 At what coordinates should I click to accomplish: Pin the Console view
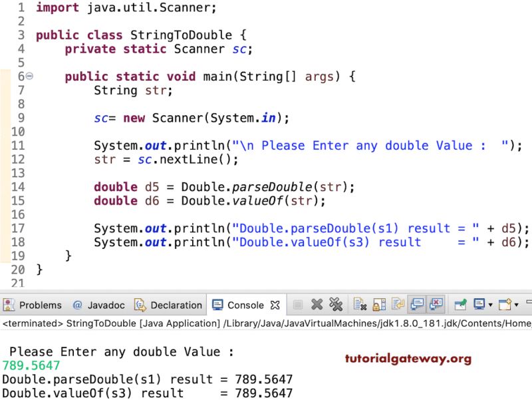(x=460, y=305)
